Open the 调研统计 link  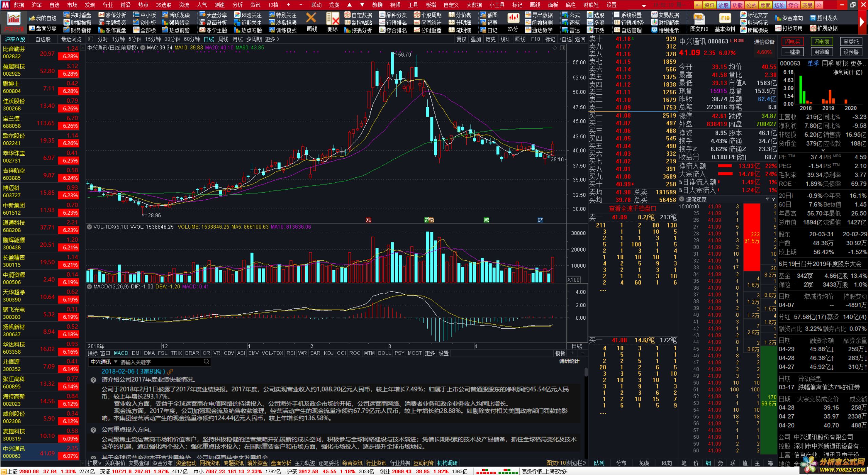[569, 361]
